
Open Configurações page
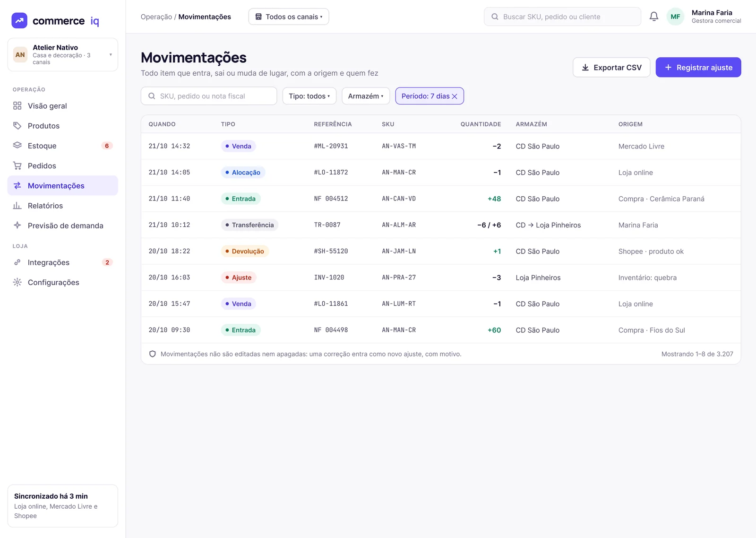click(x=62, y=282)
